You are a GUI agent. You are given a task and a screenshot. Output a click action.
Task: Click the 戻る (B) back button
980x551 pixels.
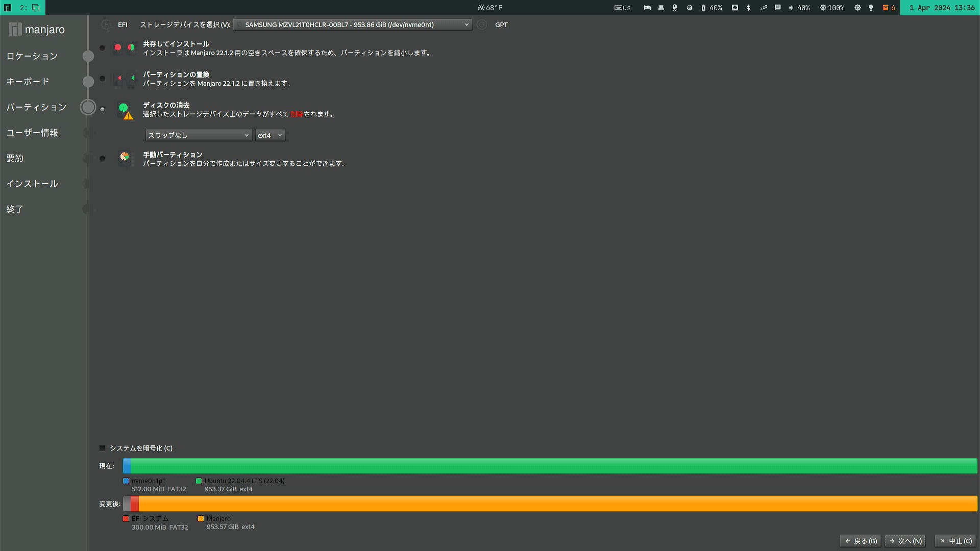[861, 541]
